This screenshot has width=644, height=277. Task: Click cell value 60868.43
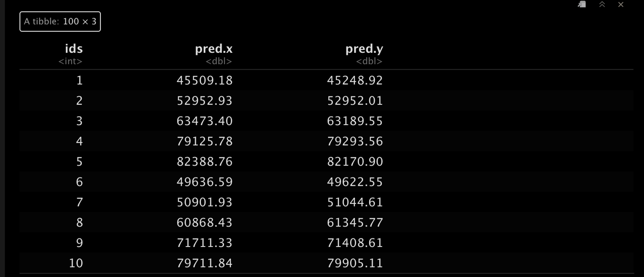[204, 222]
